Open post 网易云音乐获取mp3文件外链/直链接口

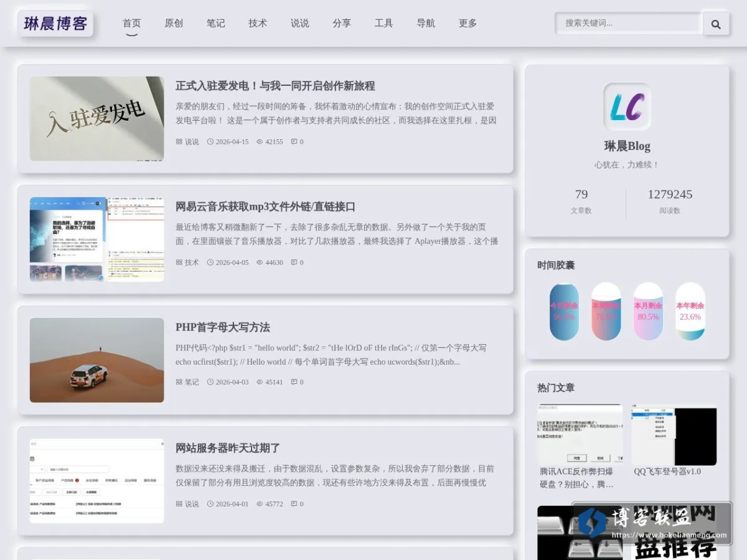[265, 207]
